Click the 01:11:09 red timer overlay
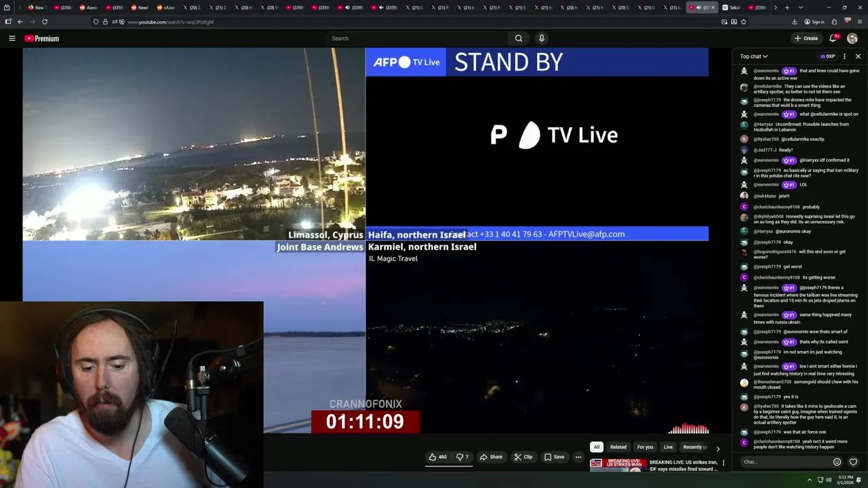This screenshot has width=868, height=488. click(365, 422)
